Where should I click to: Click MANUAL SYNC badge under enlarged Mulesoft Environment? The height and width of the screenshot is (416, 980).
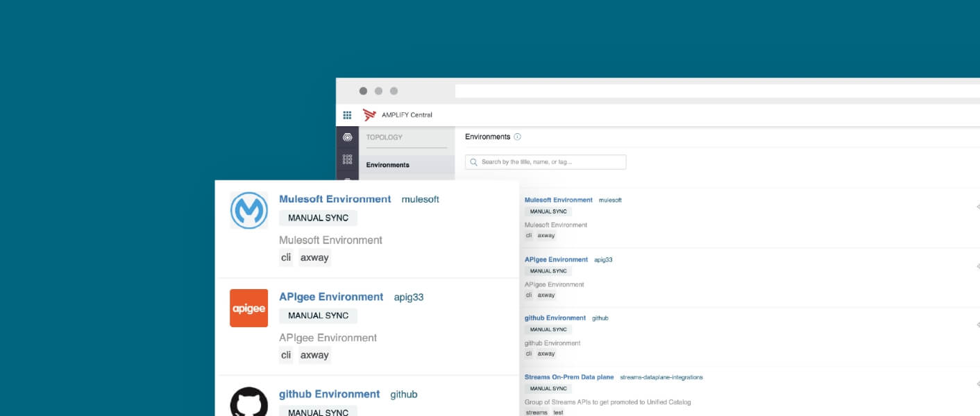tap(318, 218)
